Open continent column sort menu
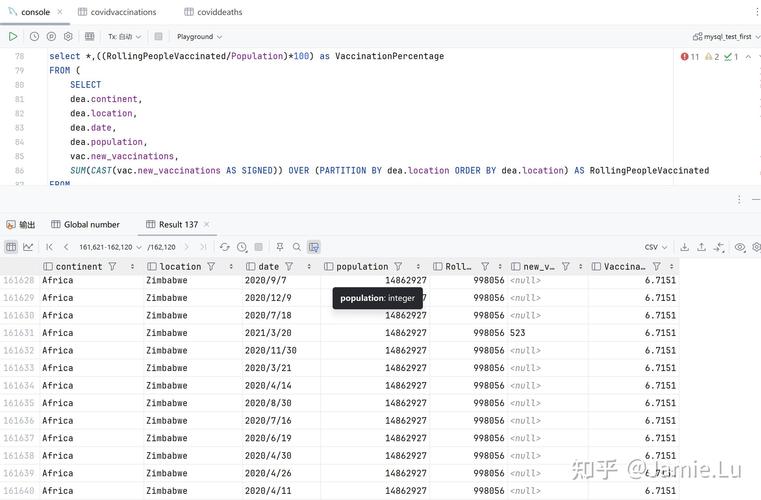This screenshot has width=761, height=500. coord(132,267)
